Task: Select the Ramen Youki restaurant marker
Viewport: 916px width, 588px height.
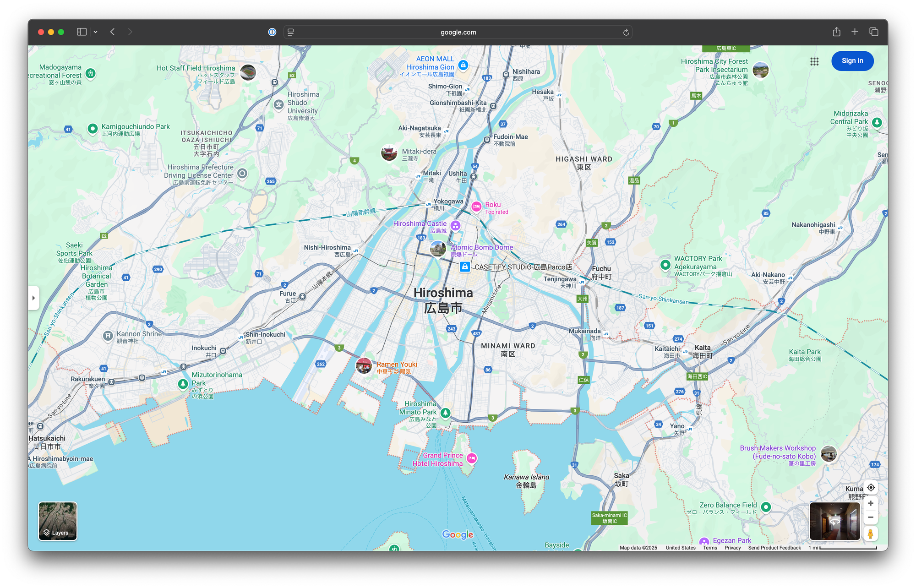Action: pyautogui.click(x=364, y=365)
